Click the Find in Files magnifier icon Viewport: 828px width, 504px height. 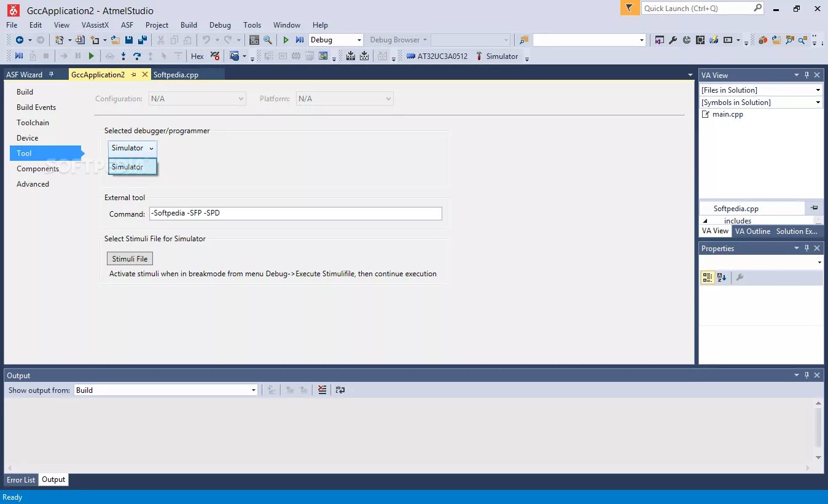coord(268,40)
